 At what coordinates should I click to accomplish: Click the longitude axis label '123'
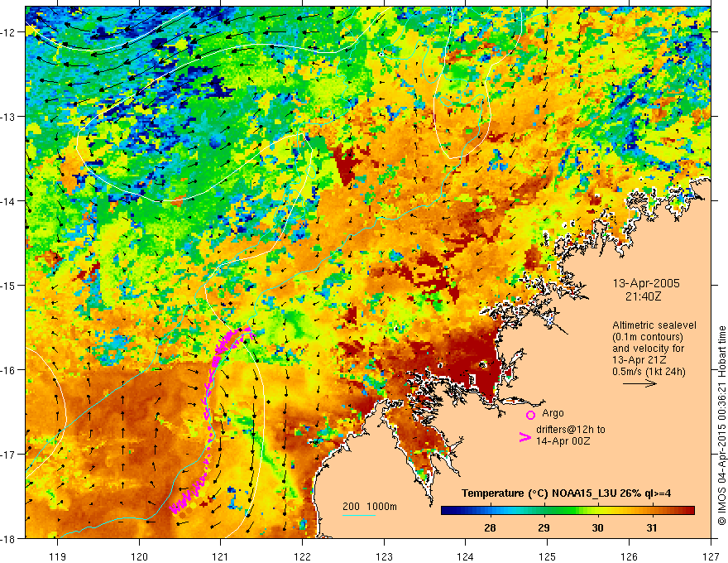tap(384, 556)
